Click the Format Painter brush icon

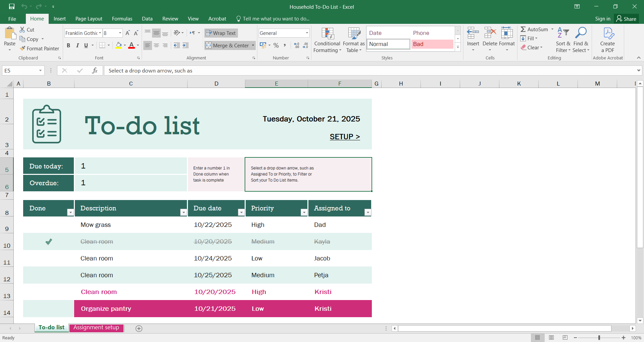tap(23, 48)
